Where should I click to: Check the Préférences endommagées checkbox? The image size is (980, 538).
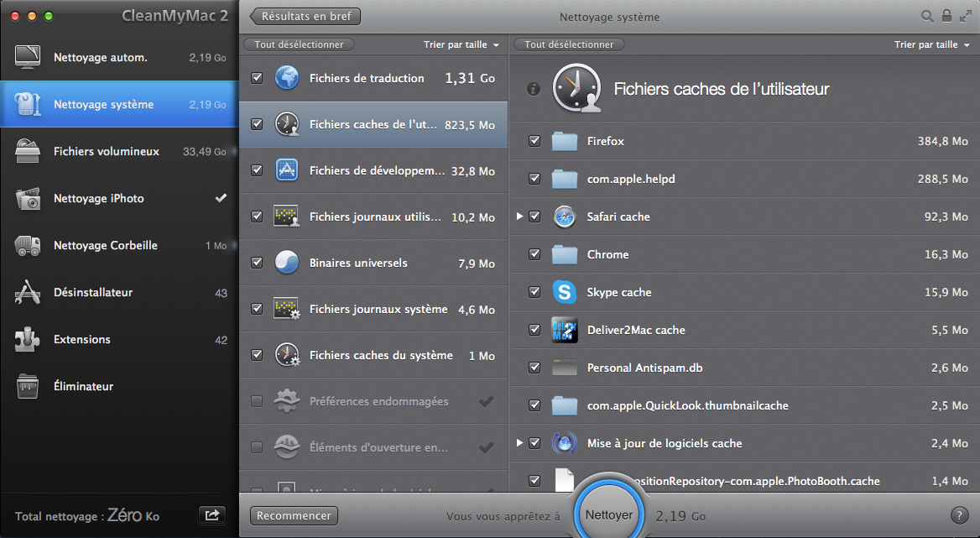pos(257,401)
